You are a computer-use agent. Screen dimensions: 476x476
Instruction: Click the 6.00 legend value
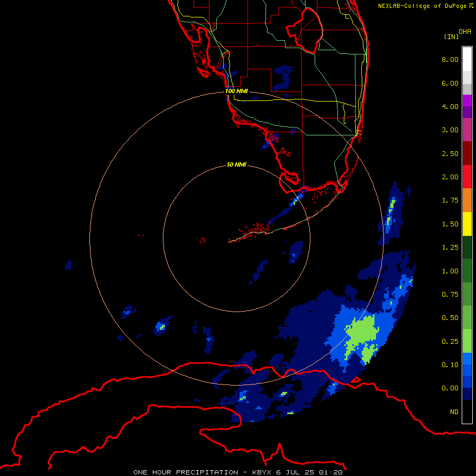450,83
